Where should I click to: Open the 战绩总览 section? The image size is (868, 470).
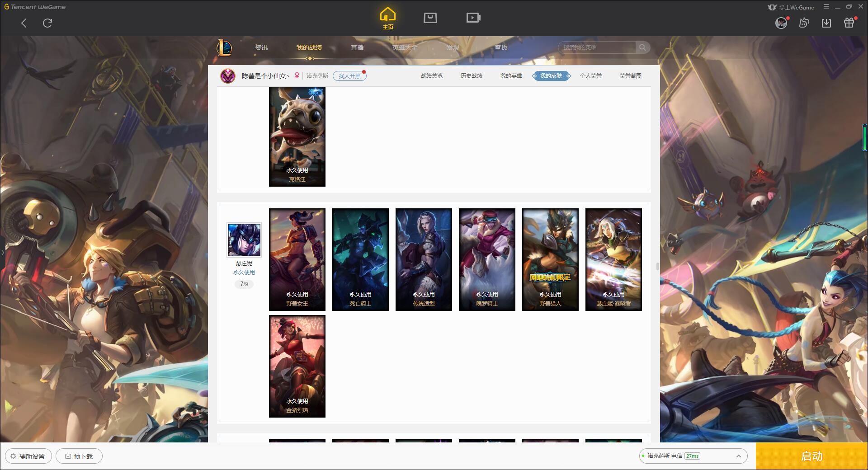(432, 76)
